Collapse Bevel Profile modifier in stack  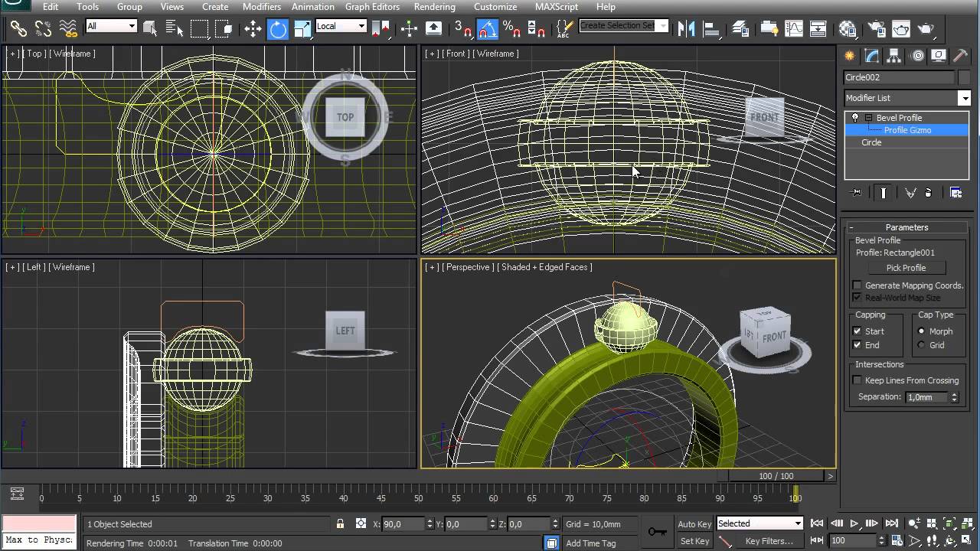pos(868,118)
